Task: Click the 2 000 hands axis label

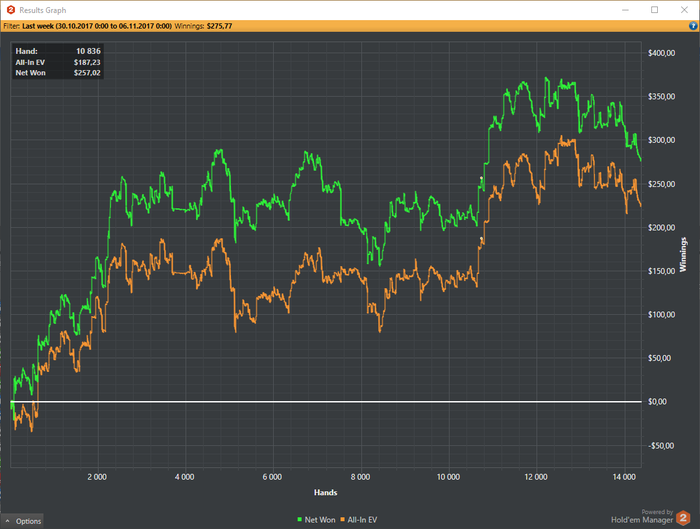Action: pos(97,477)
